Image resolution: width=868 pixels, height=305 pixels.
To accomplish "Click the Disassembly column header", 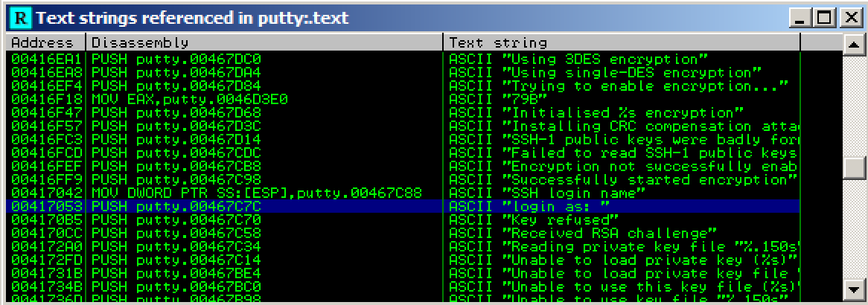I will point(264,42).
